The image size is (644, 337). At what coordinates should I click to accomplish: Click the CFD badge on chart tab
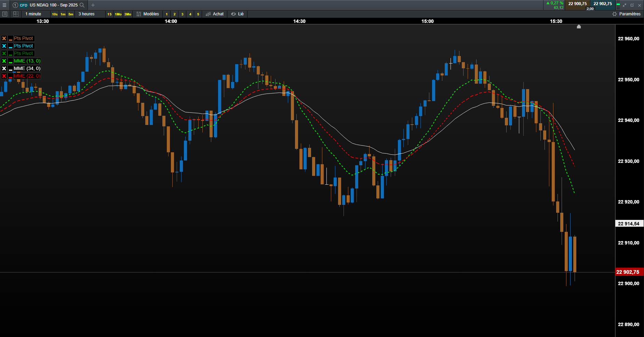point(24,5)
